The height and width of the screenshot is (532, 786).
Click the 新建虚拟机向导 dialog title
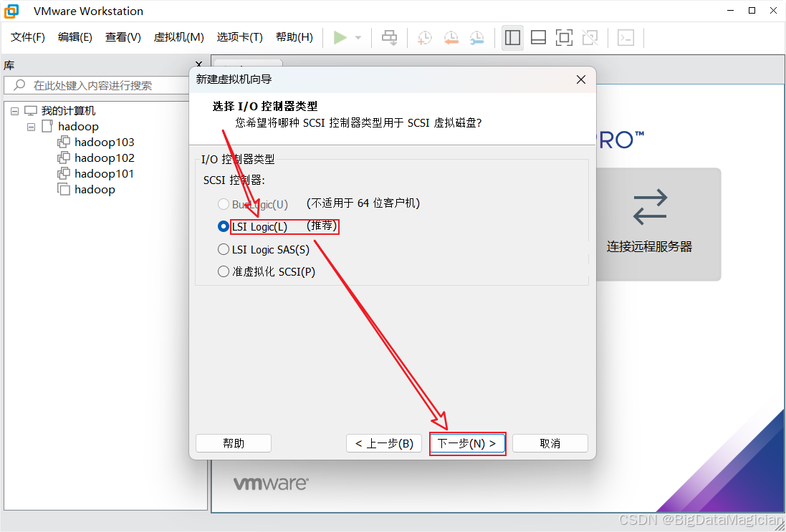point(234,79)
